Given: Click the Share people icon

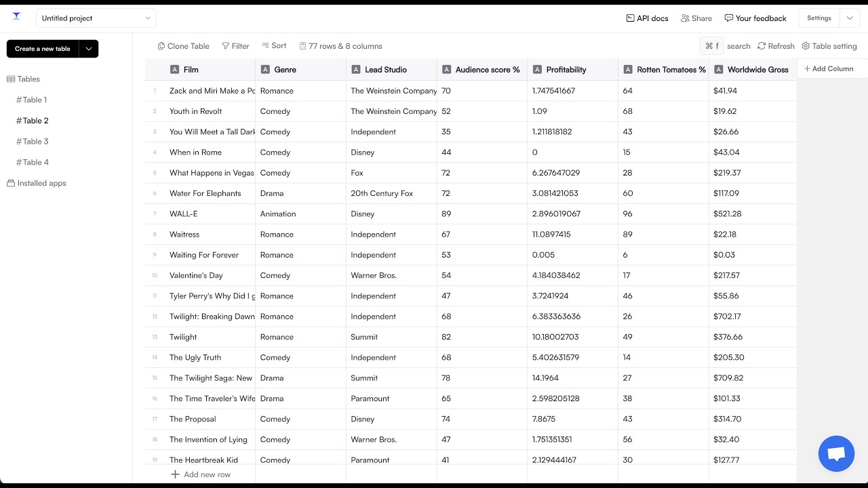Looking at the screenshot, I should tap(685, 18).
